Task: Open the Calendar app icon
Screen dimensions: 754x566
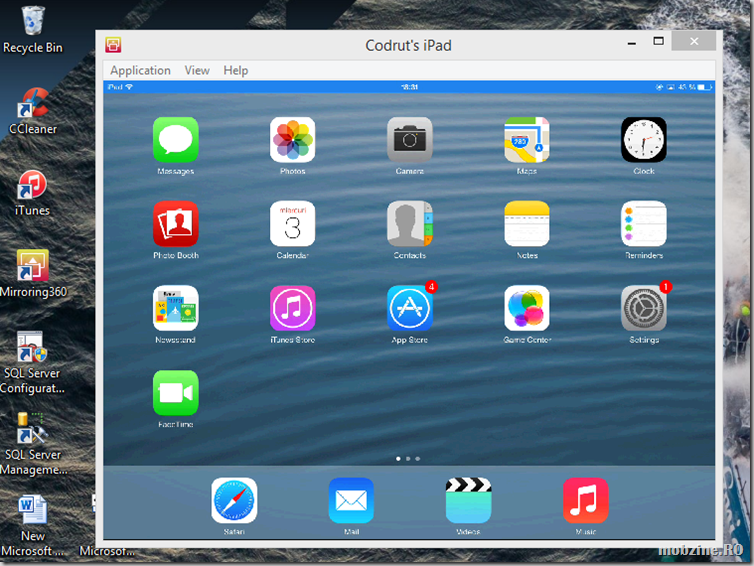Action: 292,224
